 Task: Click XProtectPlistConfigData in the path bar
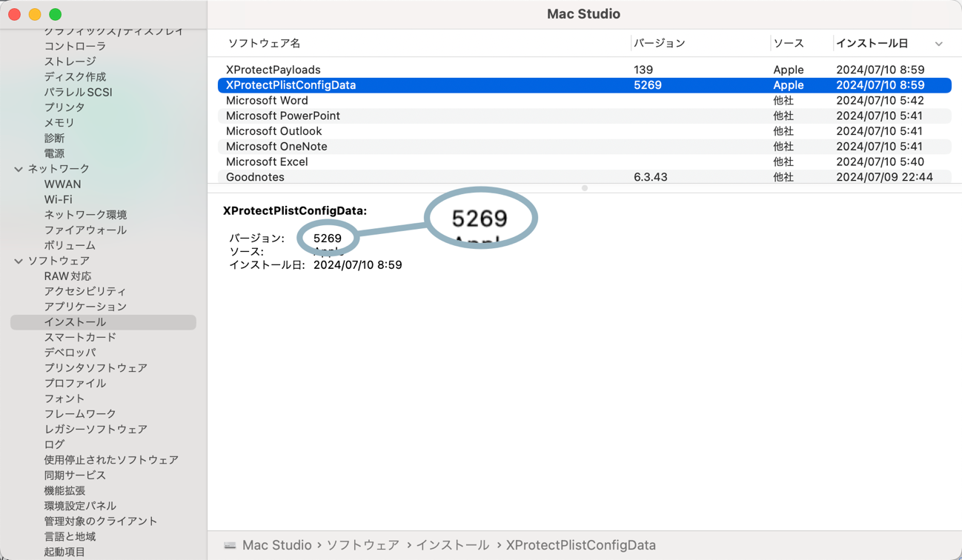[581, 545]
